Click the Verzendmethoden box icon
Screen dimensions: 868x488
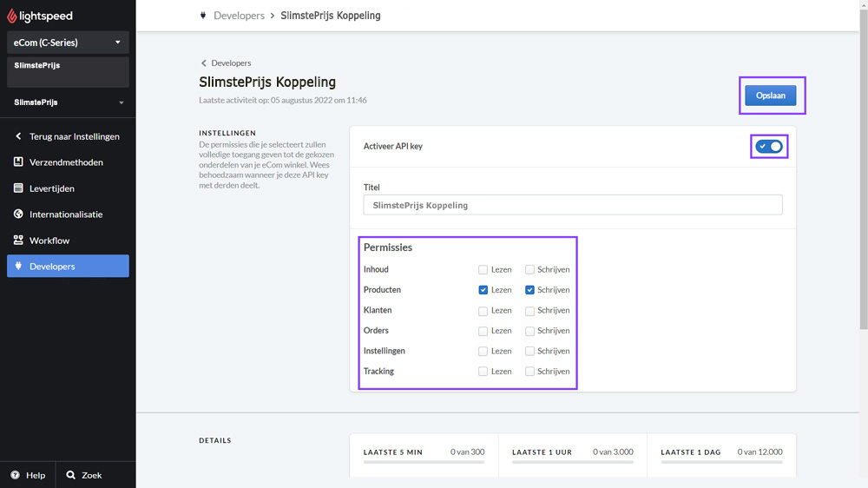pyautogui.click(x=18, y=162)
